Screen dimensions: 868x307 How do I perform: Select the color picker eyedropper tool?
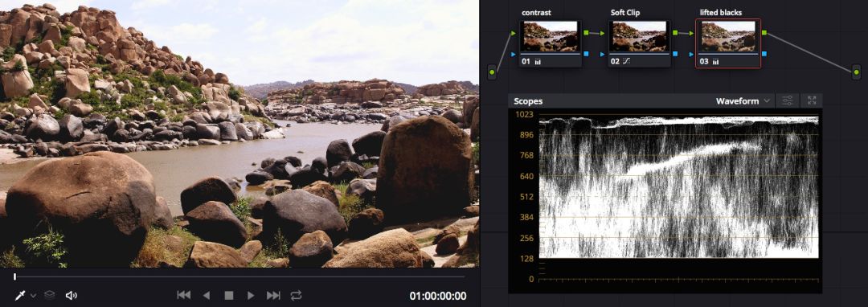click(x=19, y=296)
